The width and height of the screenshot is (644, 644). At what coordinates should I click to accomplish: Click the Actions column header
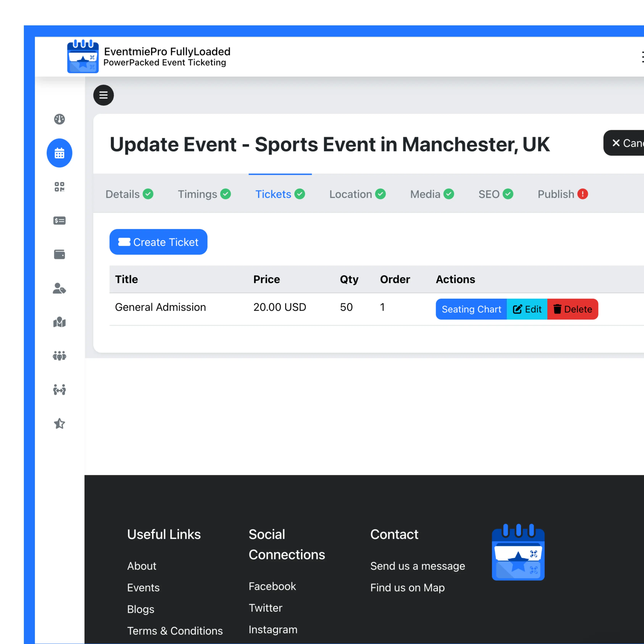[455, 279]
